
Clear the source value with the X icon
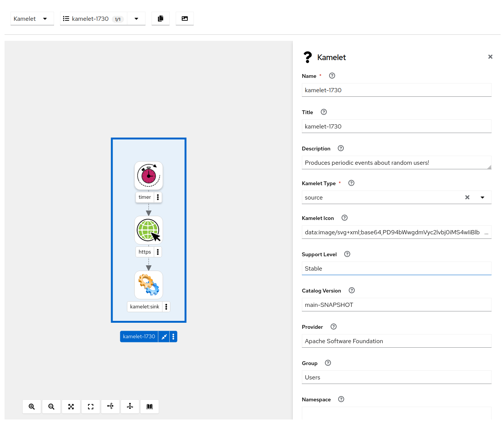[x=467, y=197]
